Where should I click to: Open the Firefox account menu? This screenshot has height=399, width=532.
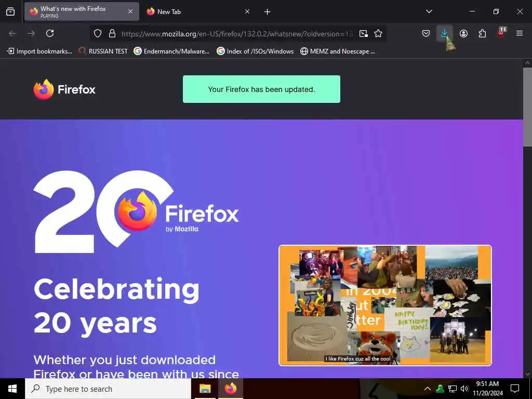coord(464,33)
